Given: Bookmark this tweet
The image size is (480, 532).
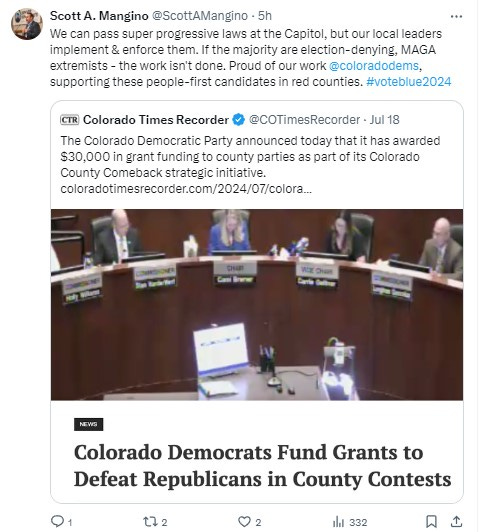Looking at the screenshot, I should 431,521.
